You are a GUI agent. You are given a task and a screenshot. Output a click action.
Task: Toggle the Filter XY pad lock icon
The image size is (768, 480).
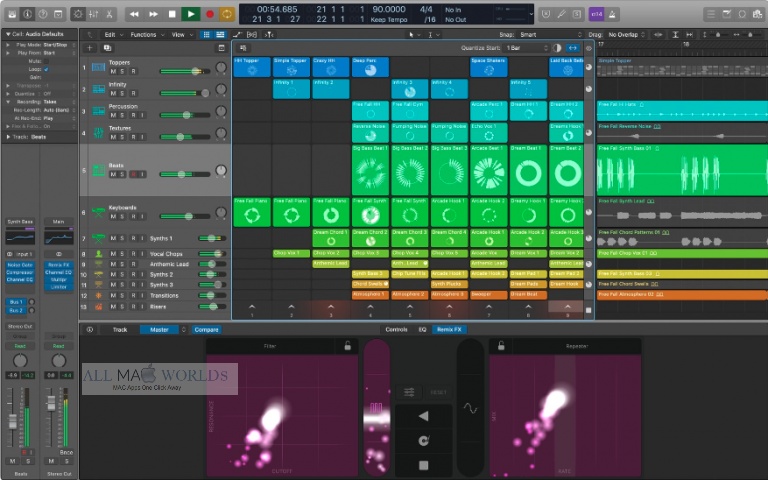[x=347, y=346]
